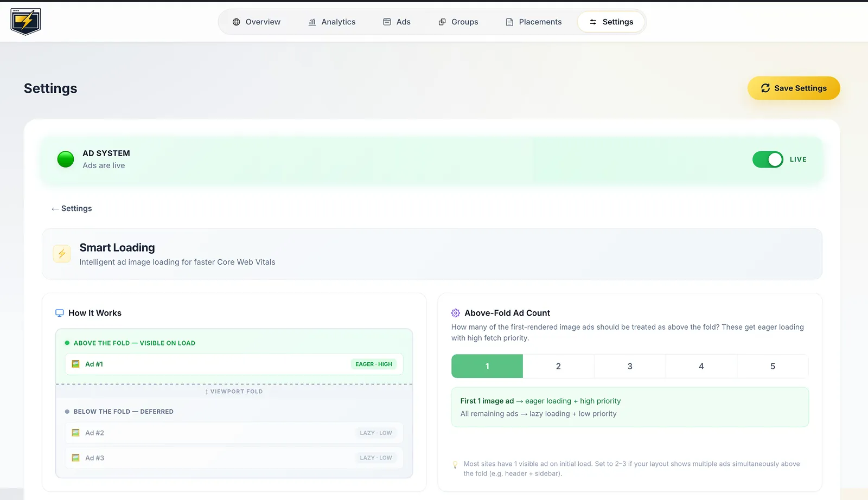Viewport: 868px width, 500px height.
Task: Click the stacked squares icon beside Groups
Action: pos(442,22)
